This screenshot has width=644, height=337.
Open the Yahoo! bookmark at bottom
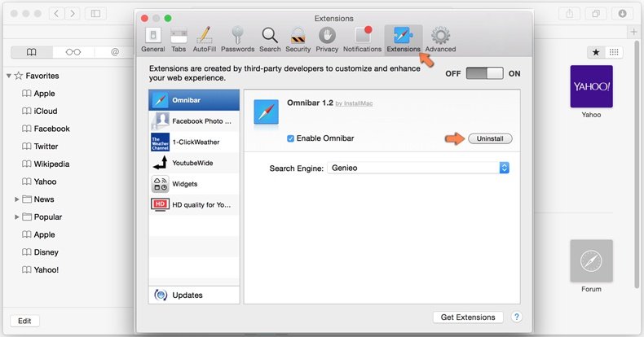pos(40,269)
